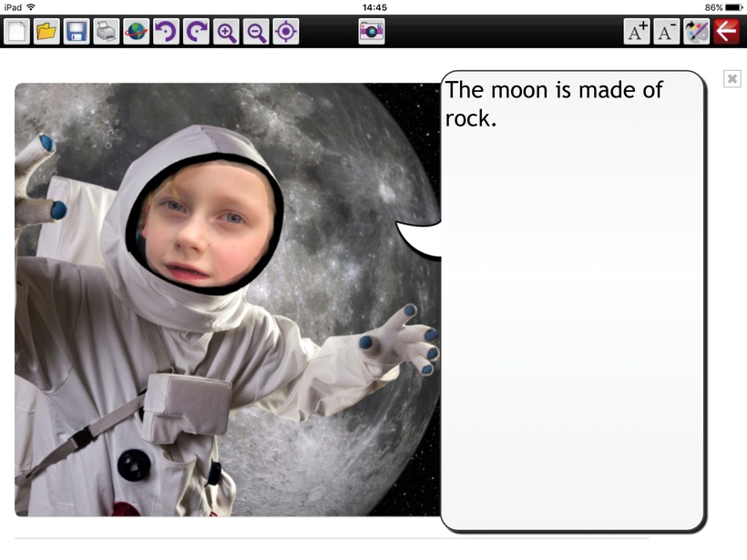Decrease text size with A- button

point(667,32)
